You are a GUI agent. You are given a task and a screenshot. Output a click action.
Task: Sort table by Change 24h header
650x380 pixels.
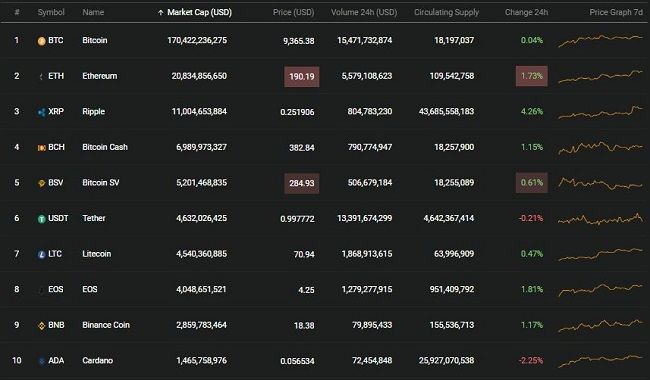point(526,12)
